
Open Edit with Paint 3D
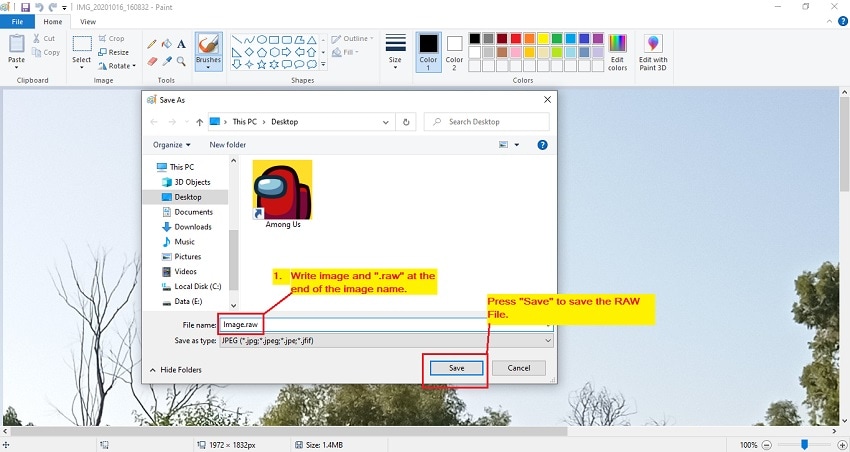coord(653,52)
